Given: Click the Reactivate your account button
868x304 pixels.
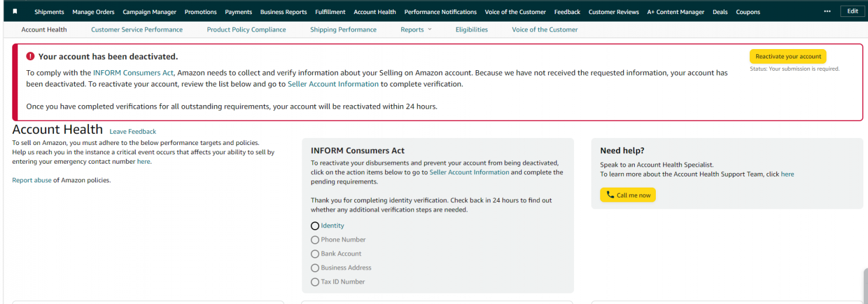Looking at the screenshot, I should click(788, 57).
